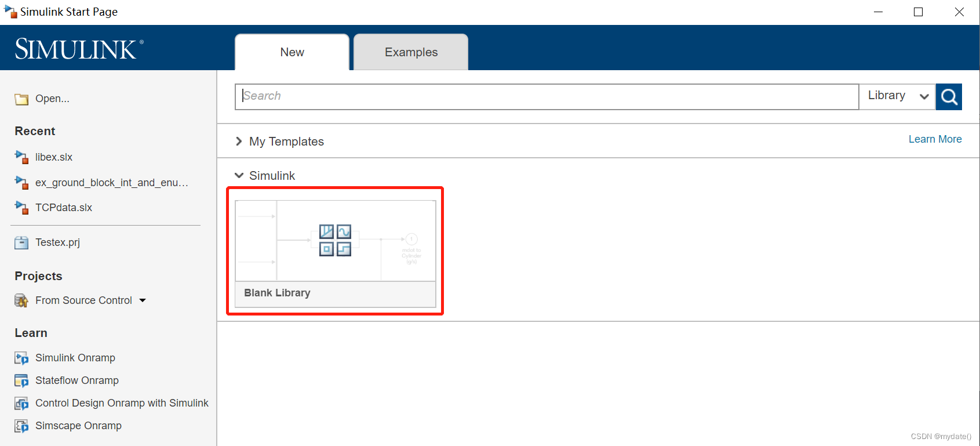Expand the My Templates section
This screenshot has width=980, height=446.
tap(239, 142)
